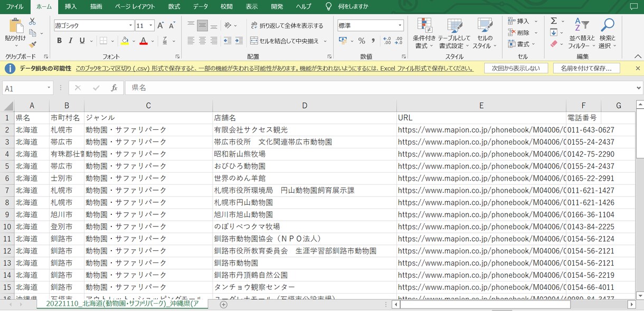Toggle Wrap Text (折り返して全体を表示する)
This screenshot has width=644, height=311.
[287, 25]
